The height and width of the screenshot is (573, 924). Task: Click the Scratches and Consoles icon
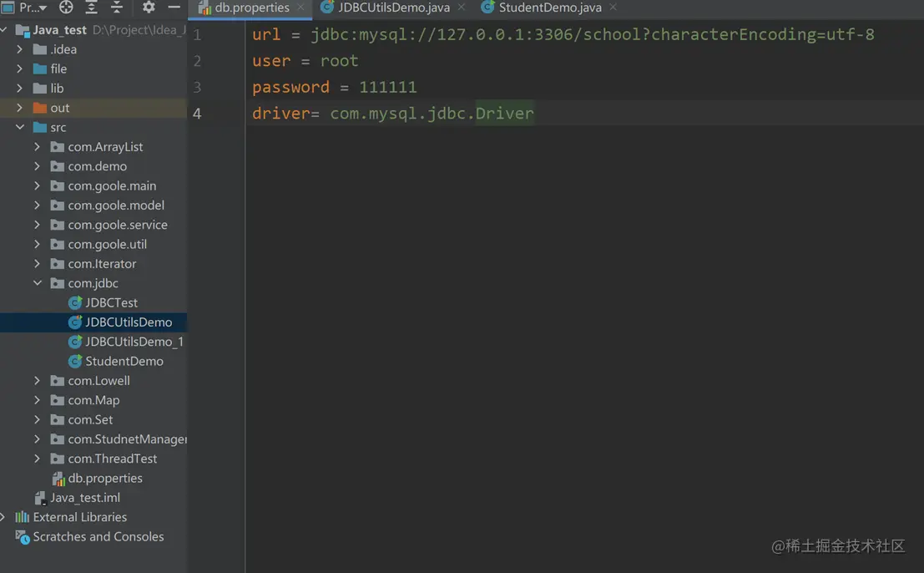23,536
